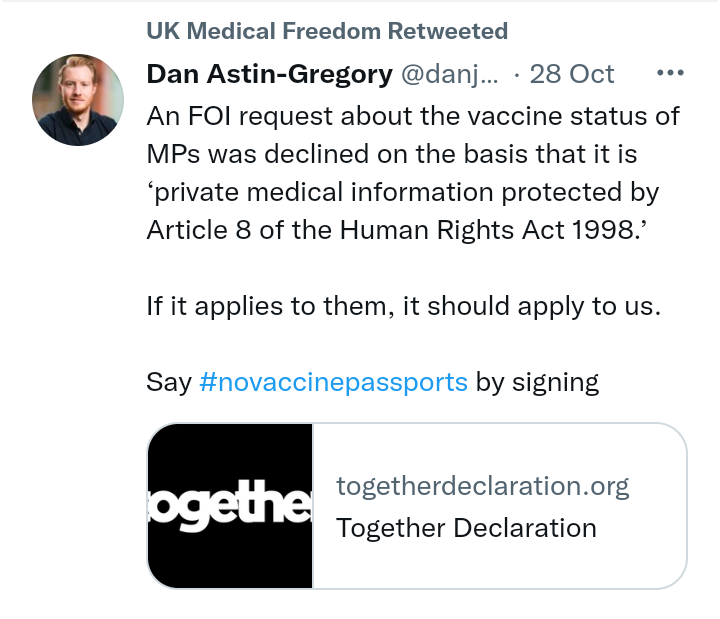Open the tweet via the 28 Oct timestamp
The image size is (720, 619).
(x=572, y=74)
